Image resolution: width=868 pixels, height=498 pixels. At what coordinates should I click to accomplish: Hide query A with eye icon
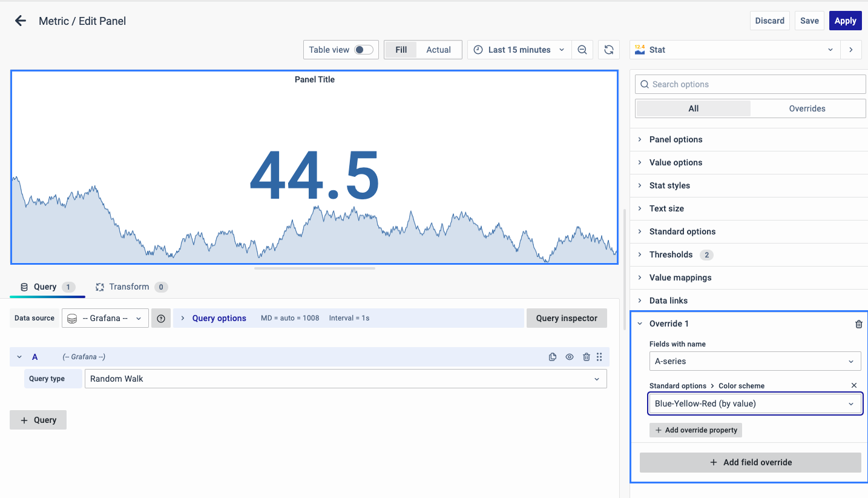(569, 357)
